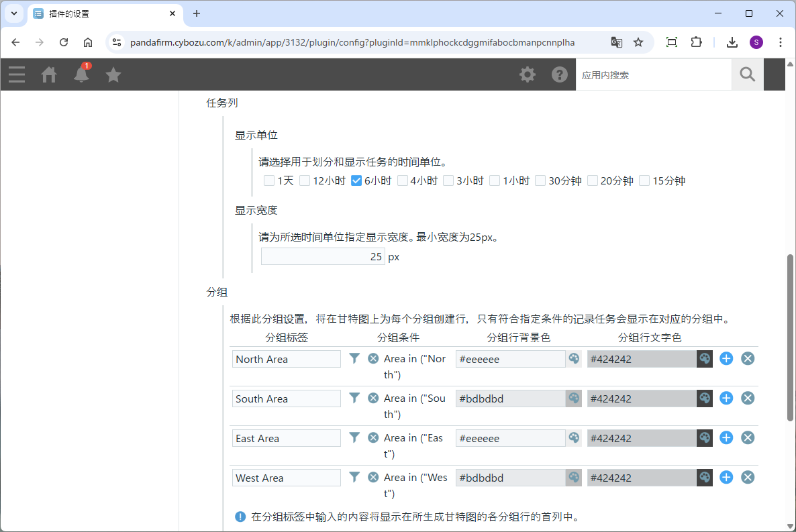Open the notifications bell
This screenshot has width=796, height=532.
[x=81, y=74]
